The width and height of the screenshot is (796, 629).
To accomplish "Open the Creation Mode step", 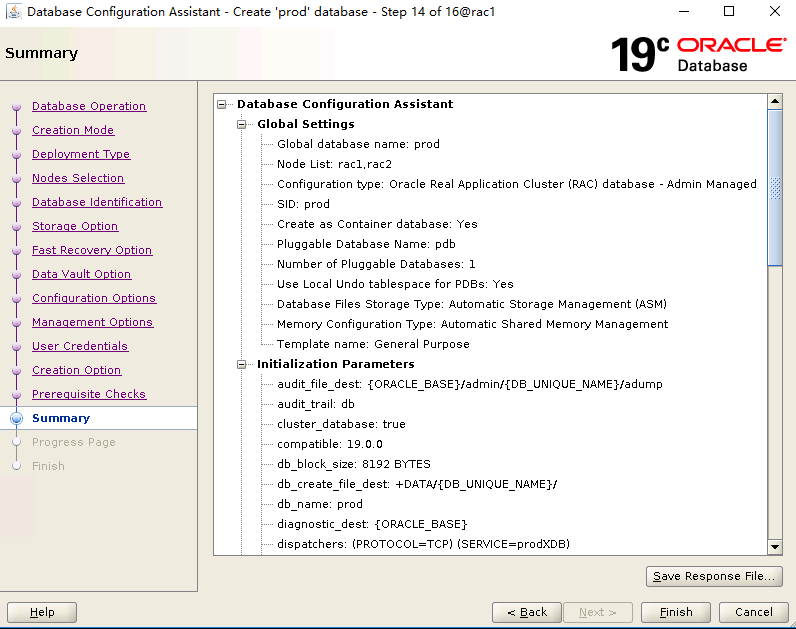I will click(73, 130).
